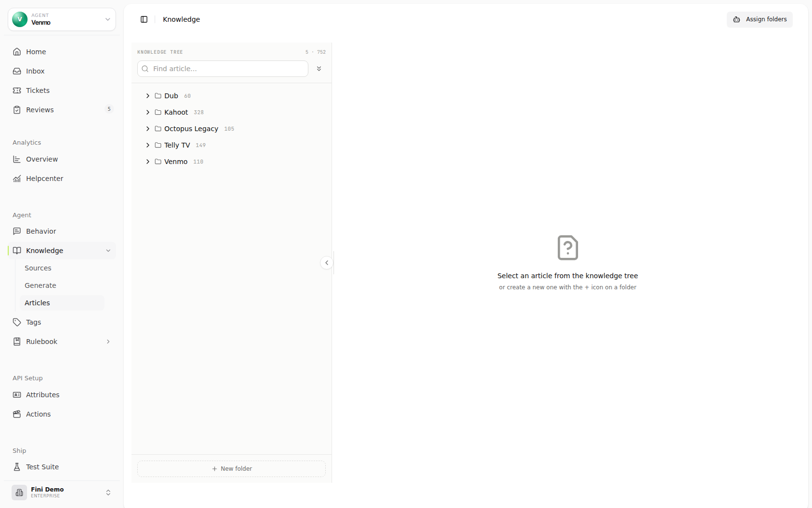Click the Rulebook icon in the sidebar
Image resolution: width=812 pixels, height=508 pixels.
tap(17, 342)
